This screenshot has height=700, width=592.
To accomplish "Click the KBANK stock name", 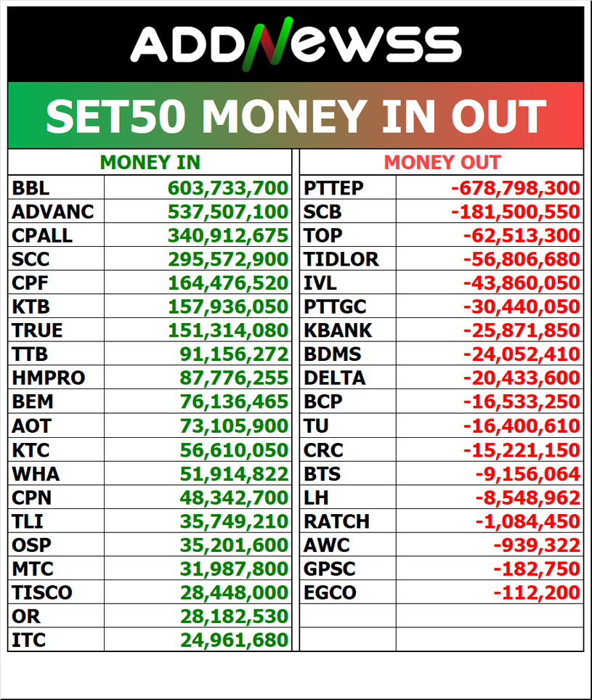I will click(338, 331).
